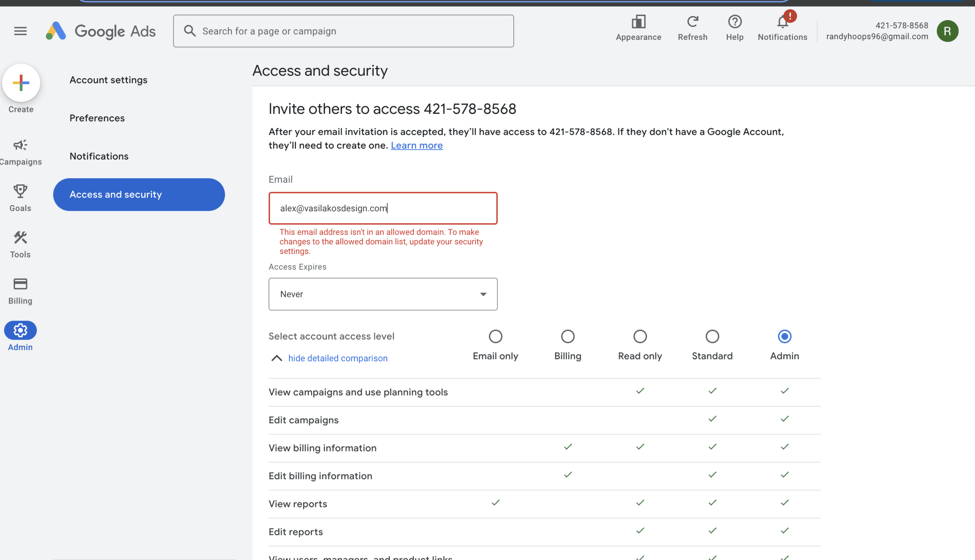Choose the Standard access level
The width and height of the screenshot is (975, 560).
pos(712,337)
